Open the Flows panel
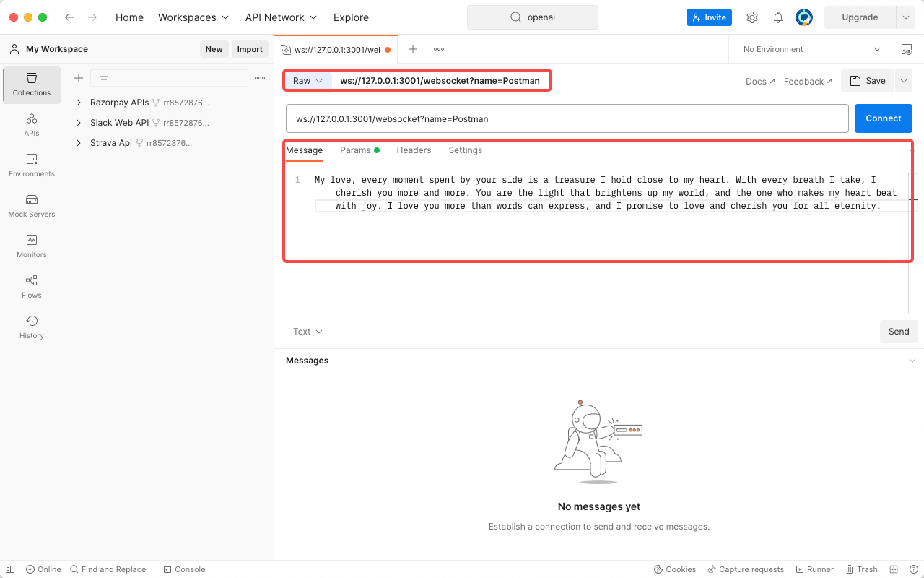924x578 pixels. coord(32,287)
